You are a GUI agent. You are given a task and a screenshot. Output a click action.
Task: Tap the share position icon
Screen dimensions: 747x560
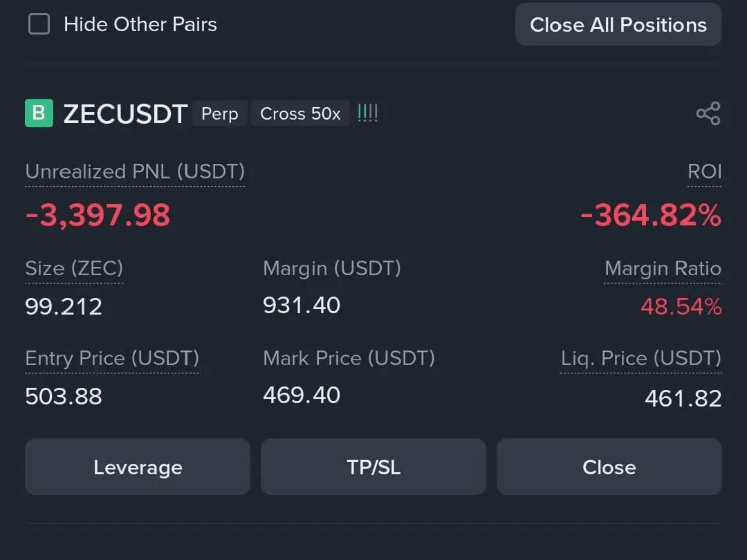click(708, 113)
